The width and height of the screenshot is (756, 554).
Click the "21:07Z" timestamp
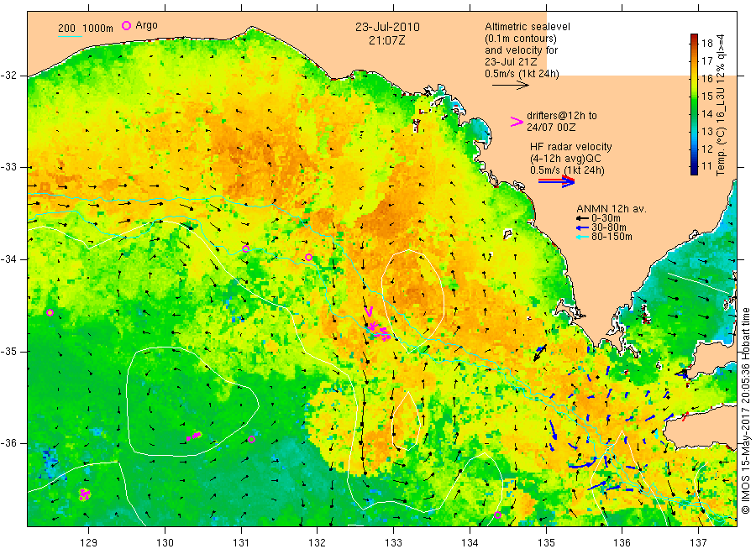click(x=387, y=40)
